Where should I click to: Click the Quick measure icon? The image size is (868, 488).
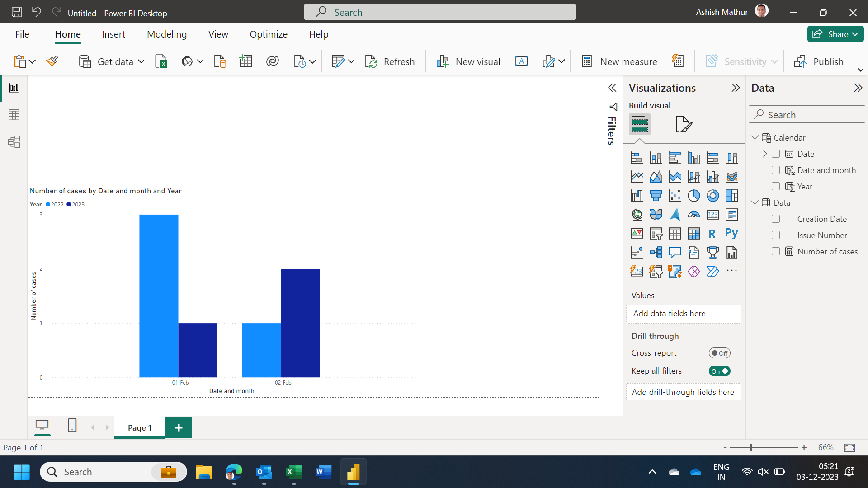678,61
